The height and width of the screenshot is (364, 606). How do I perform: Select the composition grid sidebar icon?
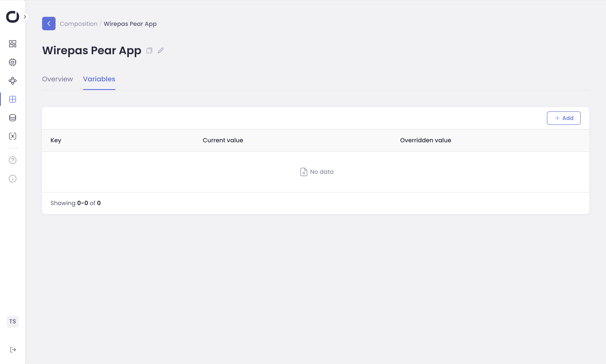[13, 99]
